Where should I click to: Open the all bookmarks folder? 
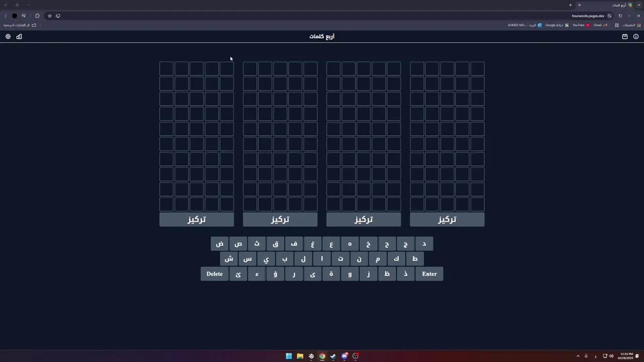click(20, 25)
